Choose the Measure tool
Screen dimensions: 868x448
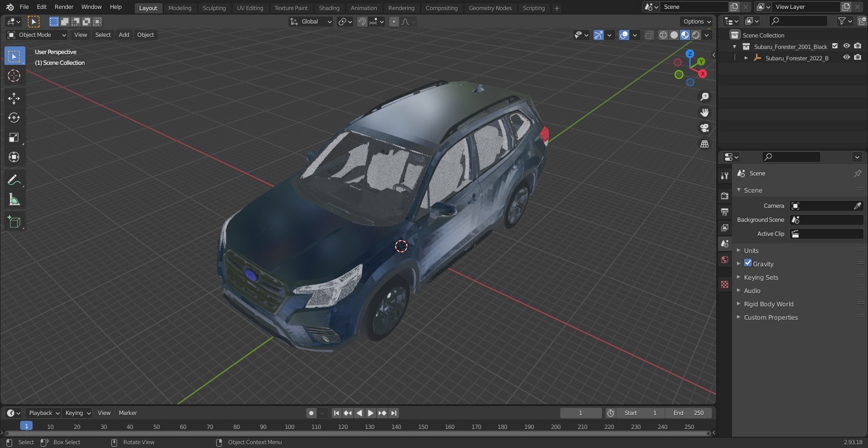tap(14, 200)
